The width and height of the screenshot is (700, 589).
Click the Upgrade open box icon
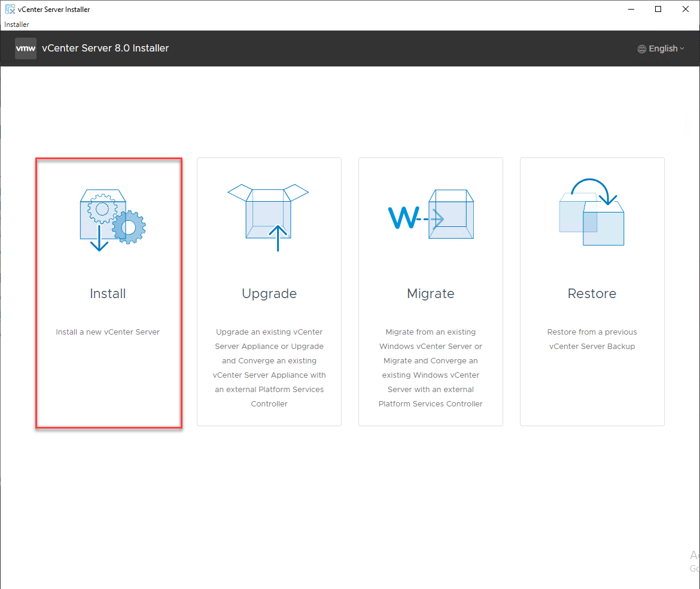pos(268,217)
